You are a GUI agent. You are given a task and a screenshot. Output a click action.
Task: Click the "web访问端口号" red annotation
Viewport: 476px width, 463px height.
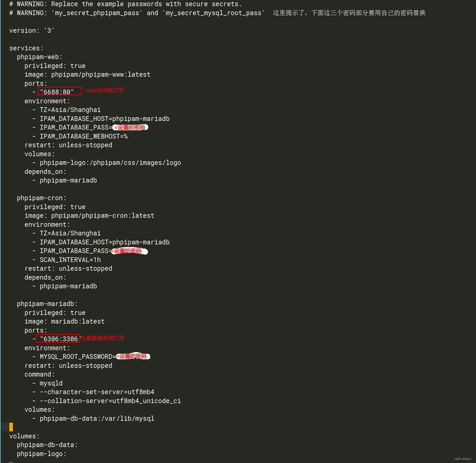pyautogui.click(x=105, y=90)
